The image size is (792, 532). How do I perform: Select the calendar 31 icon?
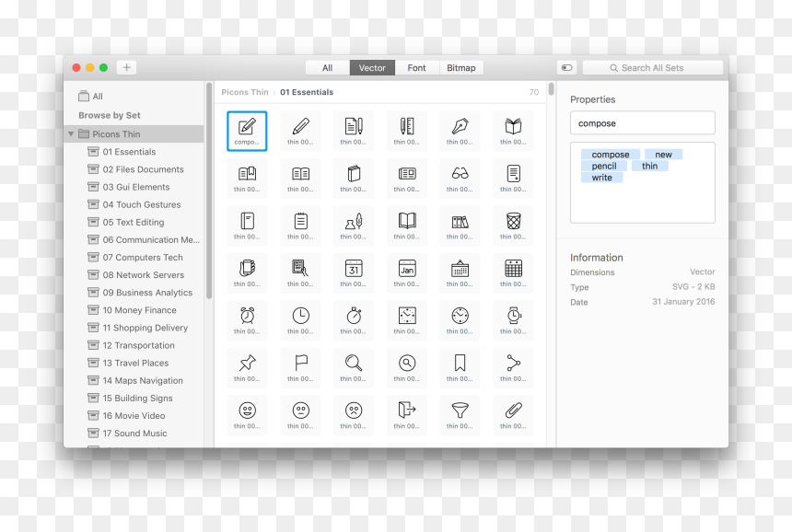coord(354,273)
